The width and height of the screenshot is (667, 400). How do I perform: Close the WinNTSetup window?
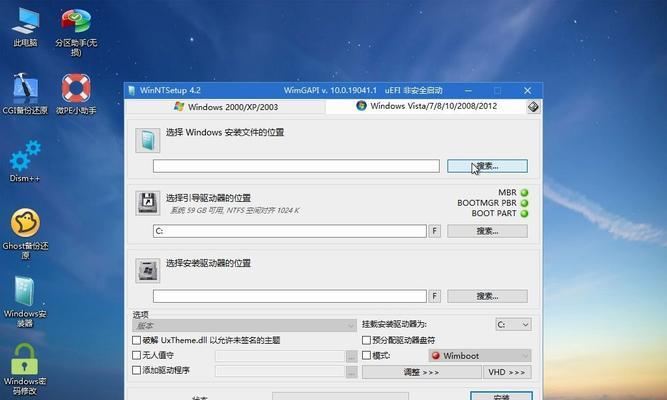(x=527, y=91)
